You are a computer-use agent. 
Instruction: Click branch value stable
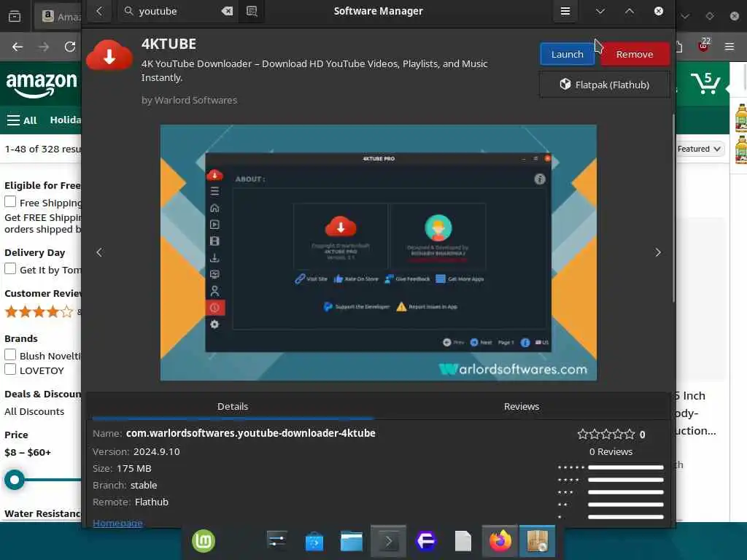pyautogui.click(x=144, y=485)
